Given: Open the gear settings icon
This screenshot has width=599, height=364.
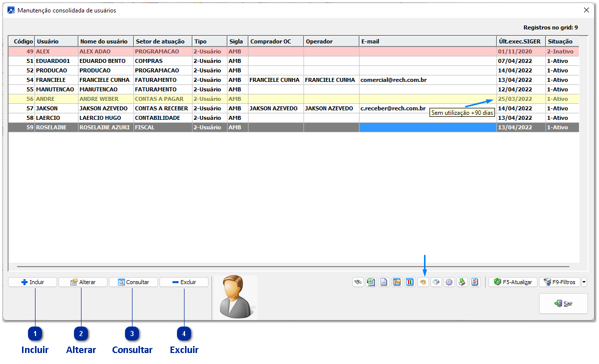Looking at the screenshot, I should coord(449,282).
